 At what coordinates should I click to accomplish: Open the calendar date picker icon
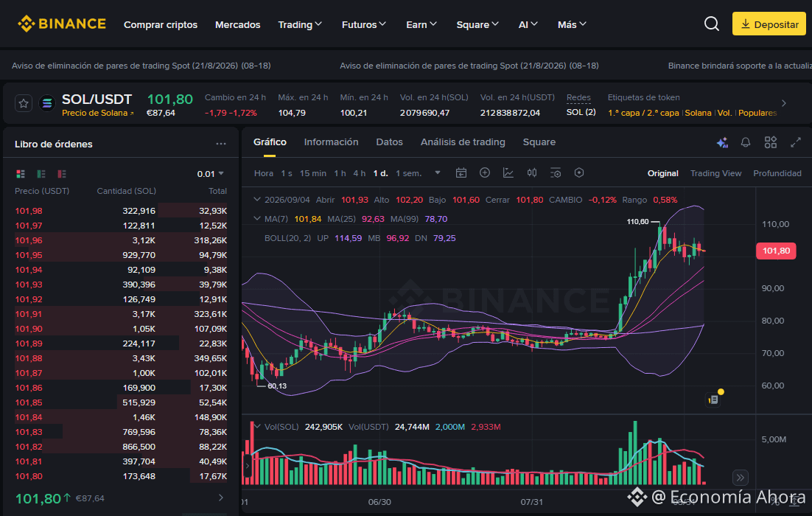point(461,173)
